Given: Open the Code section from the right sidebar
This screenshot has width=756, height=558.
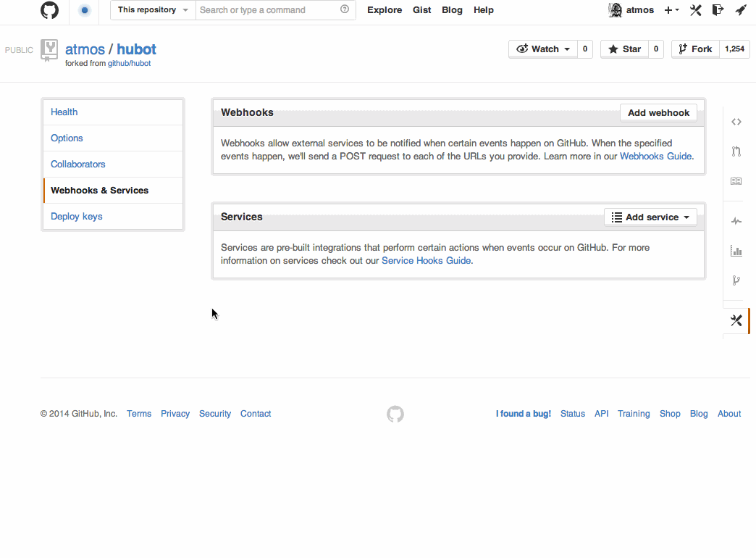Looking at the screenshot, I should coord(736,122).
